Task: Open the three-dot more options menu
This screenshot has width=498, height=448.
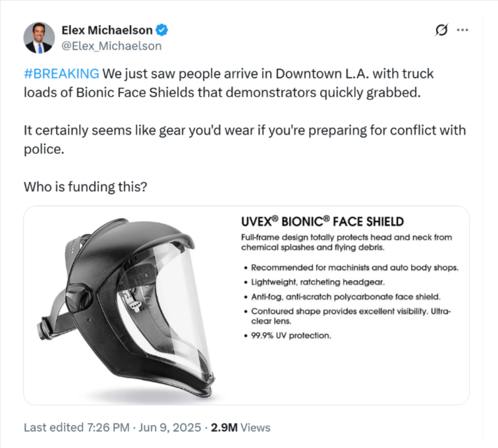Action: [x=463, y=30]
